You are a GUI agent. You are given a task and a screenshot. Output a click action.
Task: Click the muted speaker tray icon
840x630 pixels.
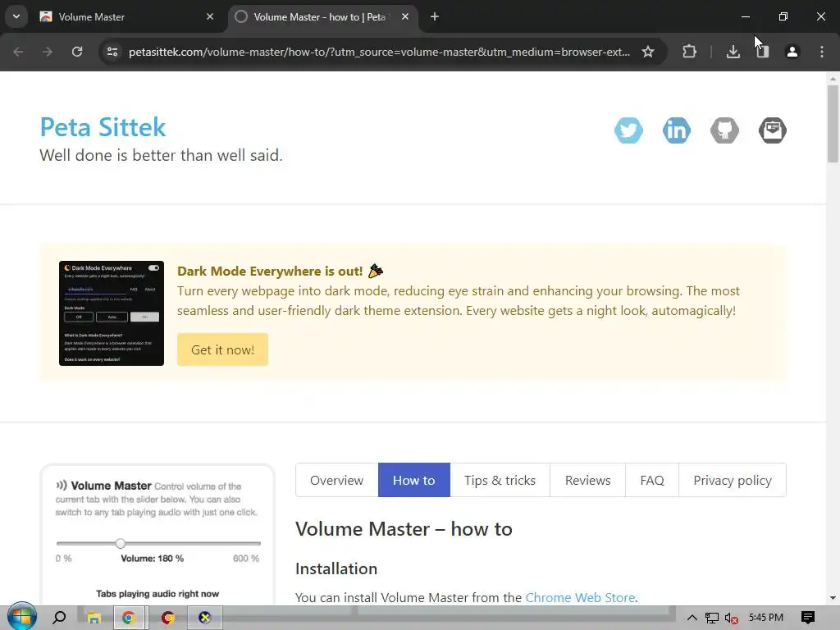click(731, 618)
